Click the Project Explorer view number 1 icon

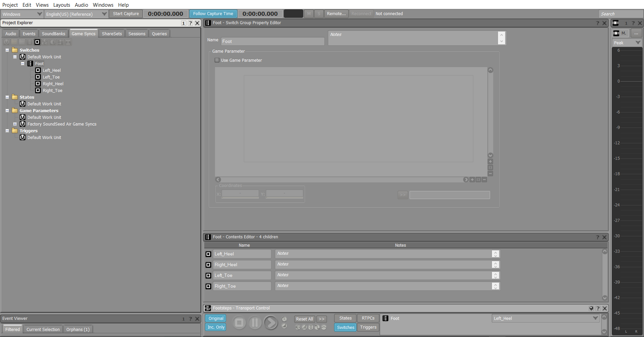(x=183, y=23)
